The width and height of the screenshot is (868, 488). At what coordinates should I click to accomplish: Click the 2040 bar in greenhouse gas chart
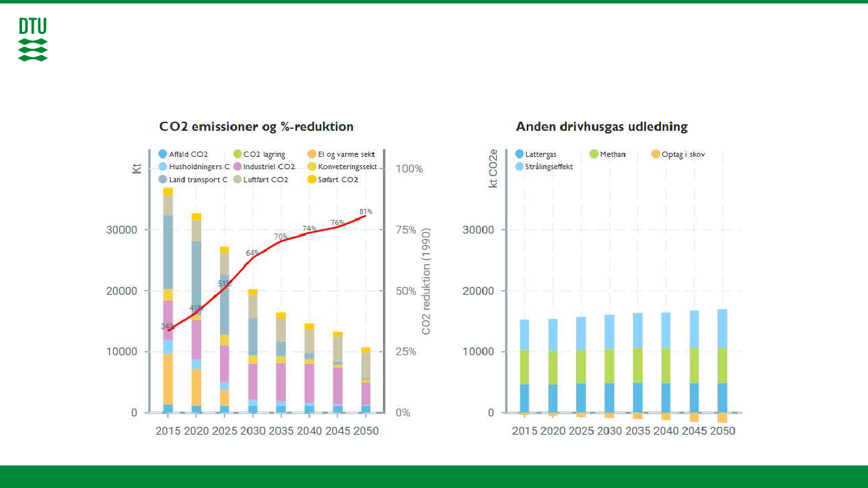(x=666, y=366)
